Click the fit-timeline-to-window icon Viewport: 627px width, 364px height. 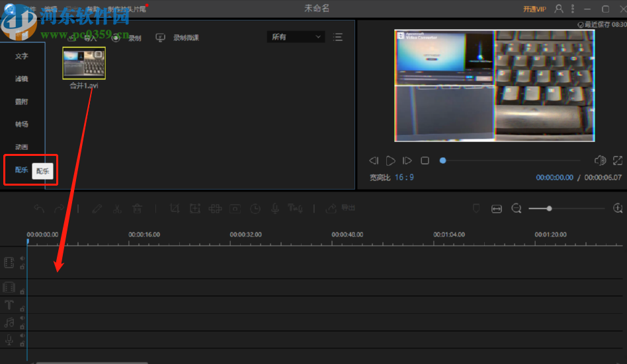click(497, 209)
